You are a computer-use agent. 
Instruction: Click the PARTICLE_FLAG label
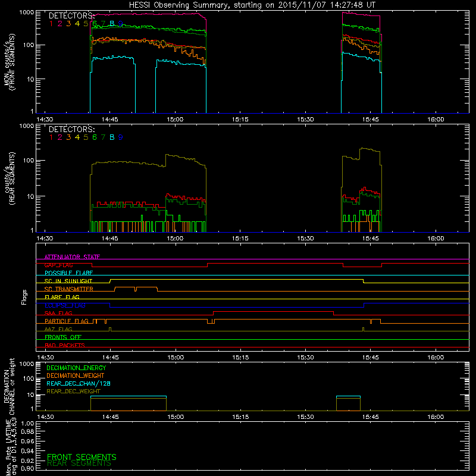[67, 321]
